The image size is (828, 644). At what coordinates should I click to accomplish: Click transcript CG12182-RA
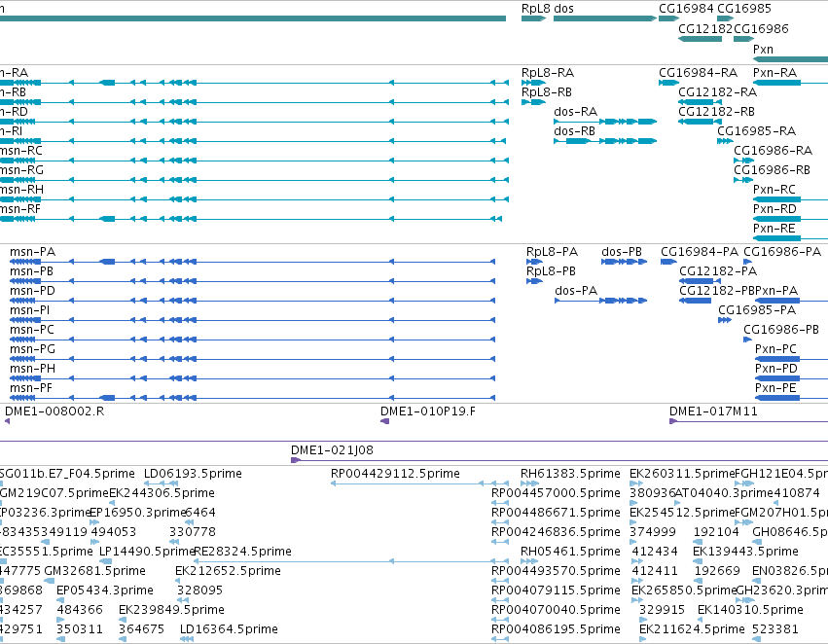[718, 92]
